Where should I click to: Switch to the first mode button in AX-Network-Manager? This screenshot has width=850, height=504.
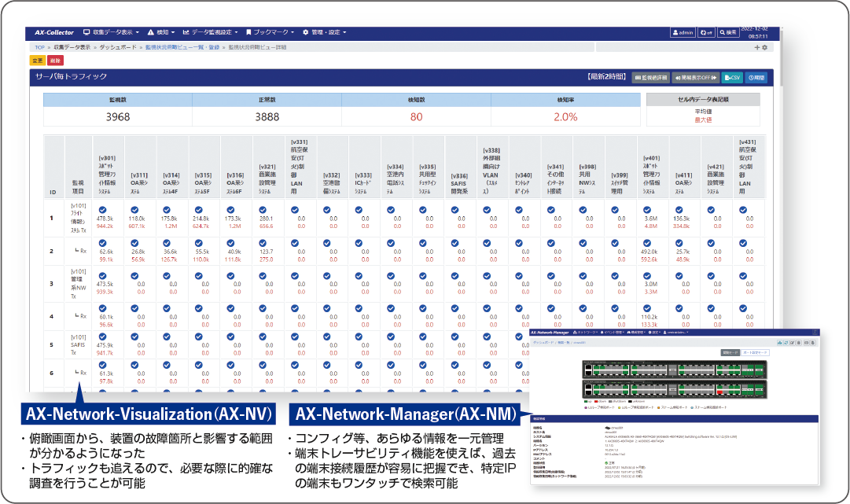click(730, 353)
